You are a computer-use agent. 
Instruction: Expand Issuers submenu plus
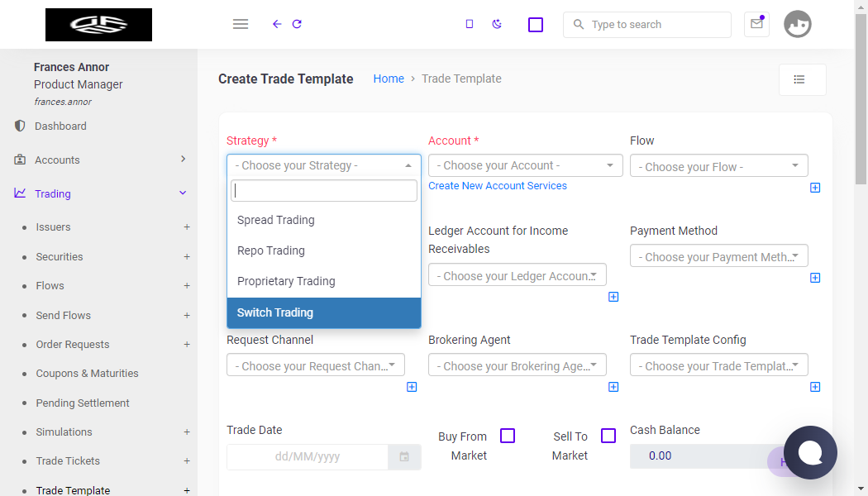coord(187,227)
